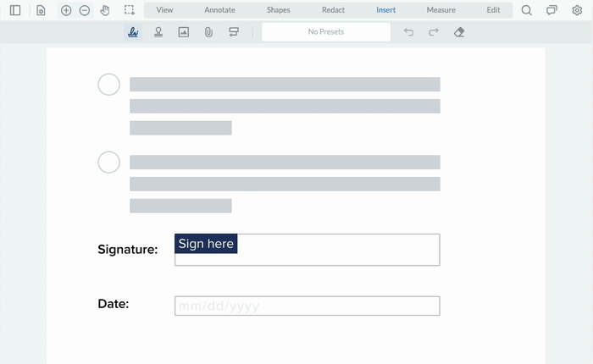The image size is (593, 364).
Task: Select the Pan hand tool
Action: (105, 10)
